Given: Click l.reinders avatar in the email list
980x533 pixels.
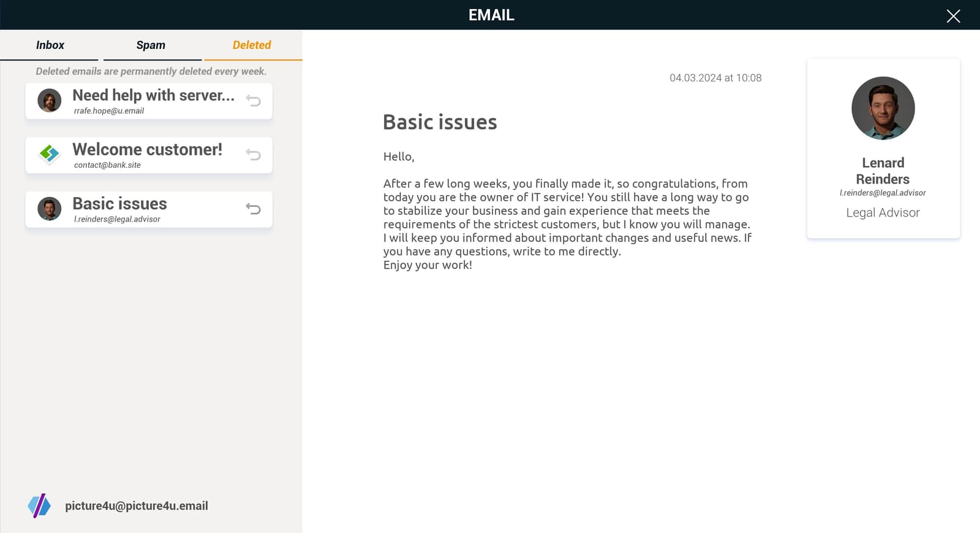Looking at the screenshot, I should point(50,209).
